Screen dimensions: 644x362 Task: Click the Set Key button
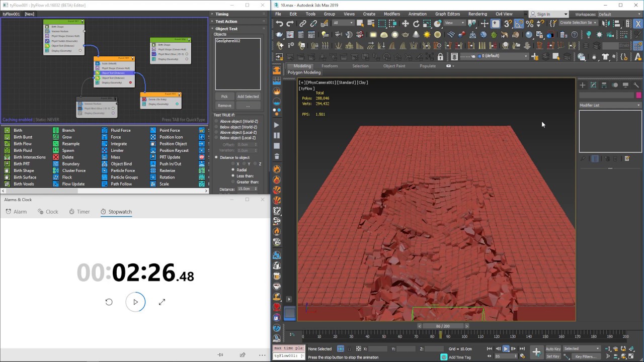(x=553, y=356)
